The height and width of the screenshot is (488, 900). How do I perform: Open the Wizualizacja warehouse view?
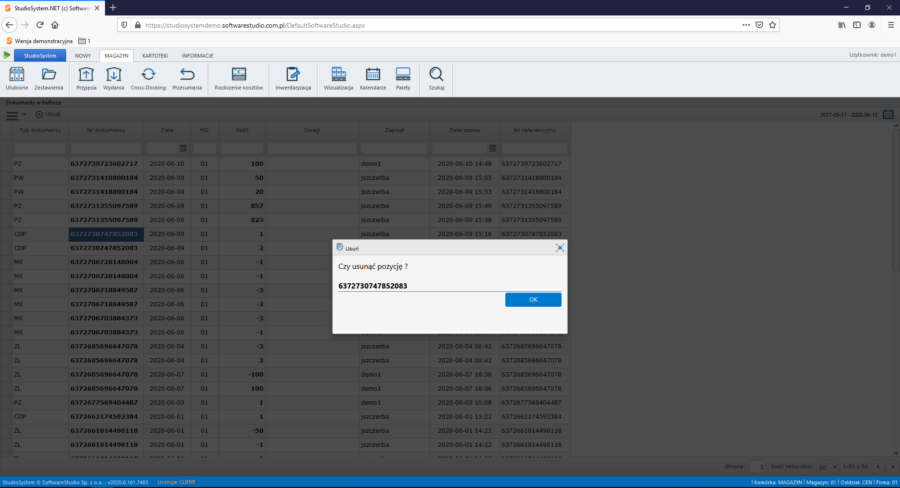(x=339, y=79)
